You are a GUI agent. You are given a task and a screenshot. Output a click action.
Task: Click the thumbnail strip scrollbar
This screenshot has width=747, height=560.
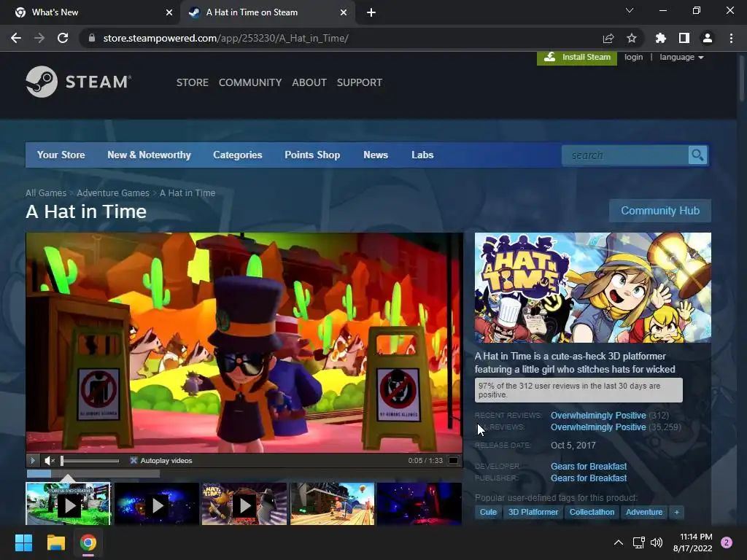(x=93, y=474)
